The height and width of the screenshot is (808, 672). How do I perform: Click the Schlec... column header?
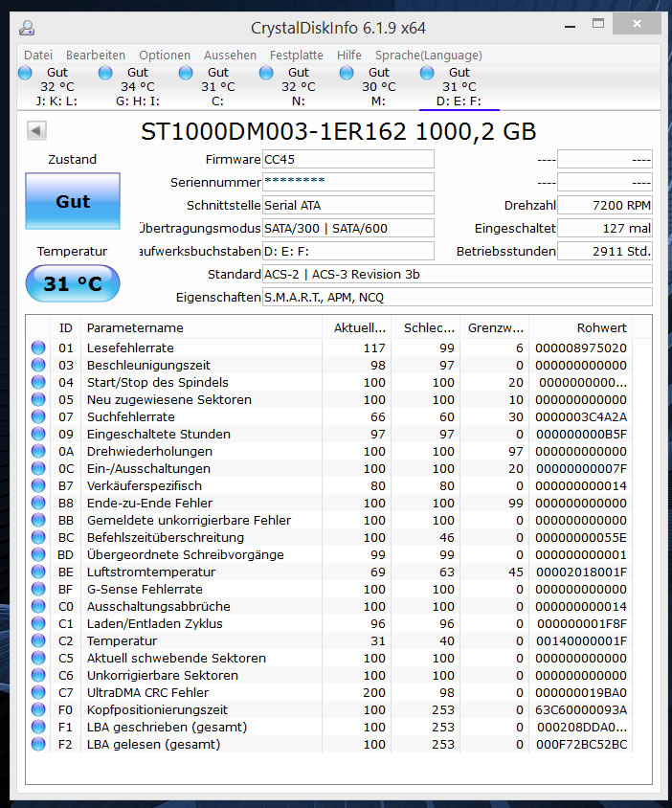coord(426,327)
